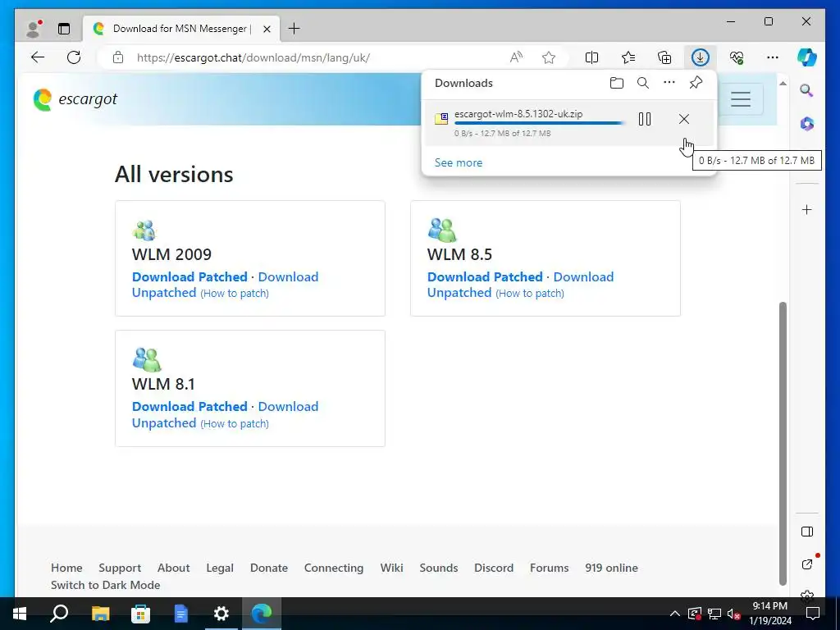This screenshot has width=840, height=630.
Task: Refresh the current page
Action: pos(74,57)
